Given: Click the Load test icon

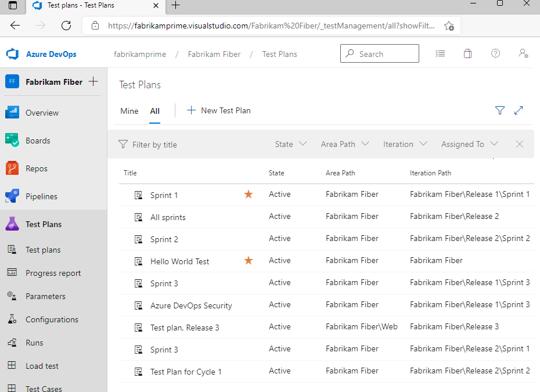Looking at the screenshot, I should coord(12,365).
